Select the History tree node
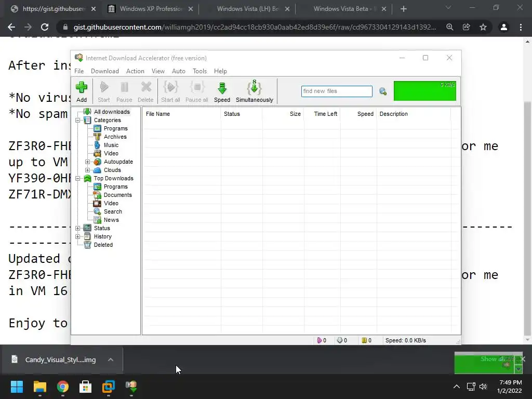Viewport: 532px width, 399px height. click(102, 236)
